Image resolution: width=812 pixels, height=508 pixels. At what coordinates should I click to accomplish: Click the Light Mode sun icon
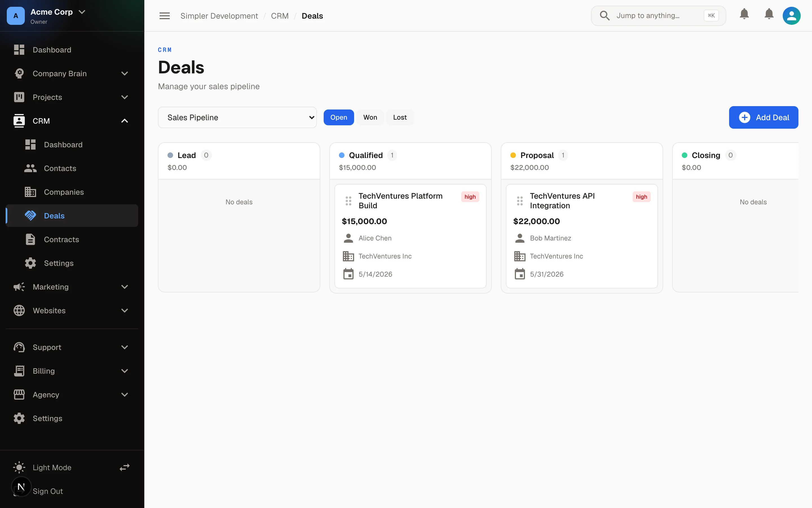(19, 467)
